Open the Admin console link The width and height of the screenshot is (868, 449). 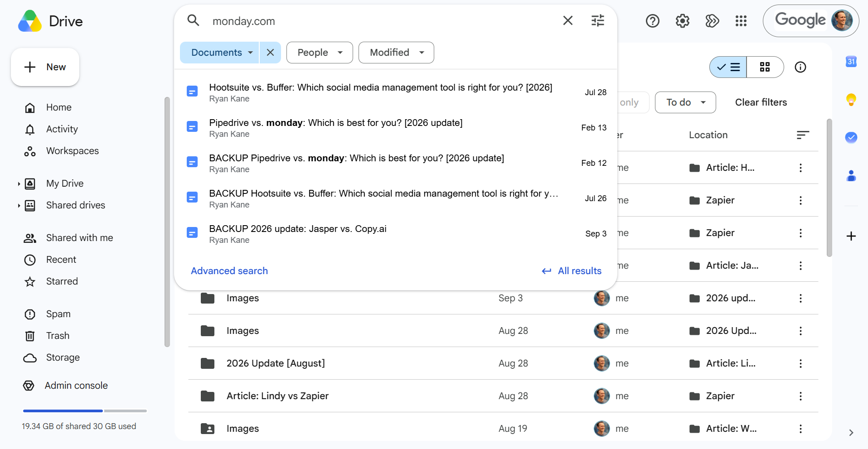tap(76, 386)
